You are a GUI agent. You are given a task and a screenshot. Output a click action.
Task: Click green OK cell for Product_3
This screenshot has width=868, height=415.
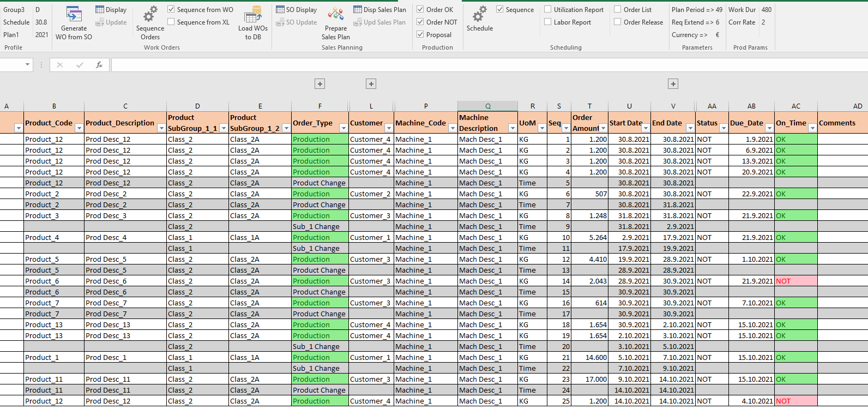(796, 215)
